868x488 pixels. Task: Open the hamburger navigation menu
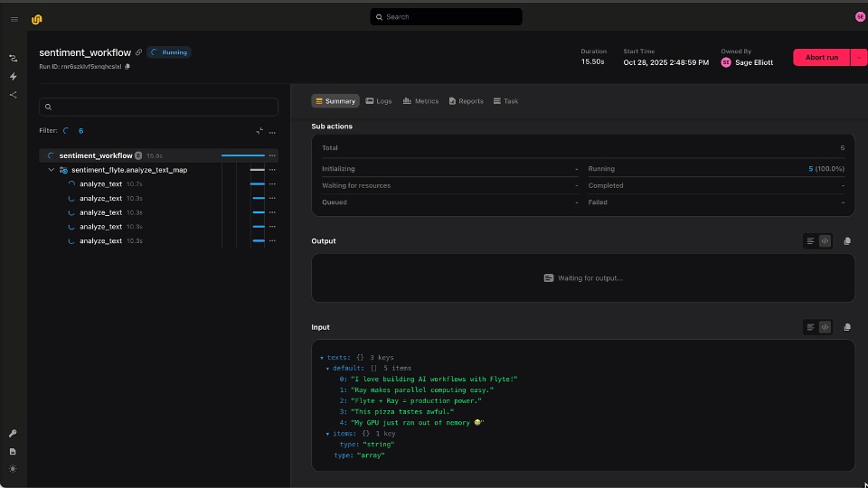pyautogui.click(x=14, y=19)
